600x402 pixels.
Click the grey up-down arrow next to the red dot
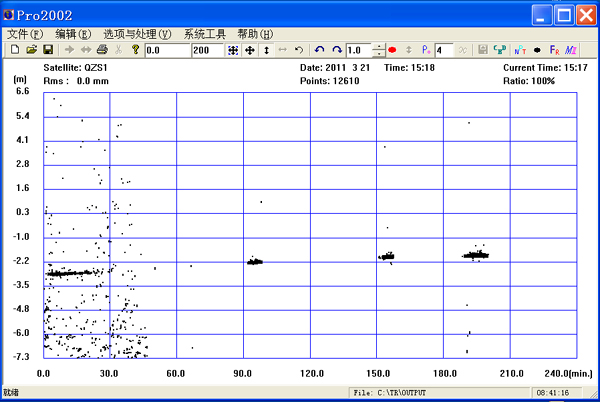(x=409, y=50)
